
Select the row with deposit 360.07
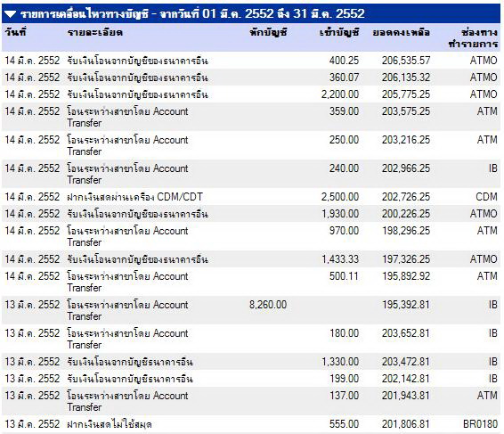tap(251, 78)
